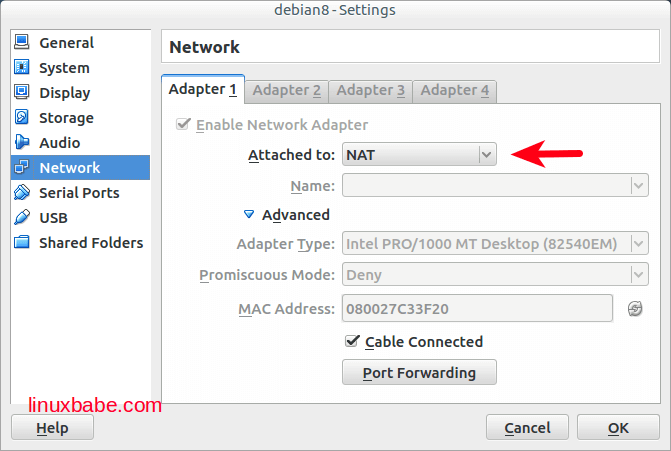
Task: Open the USB plug icon
Action: click(x=22, y=218)
